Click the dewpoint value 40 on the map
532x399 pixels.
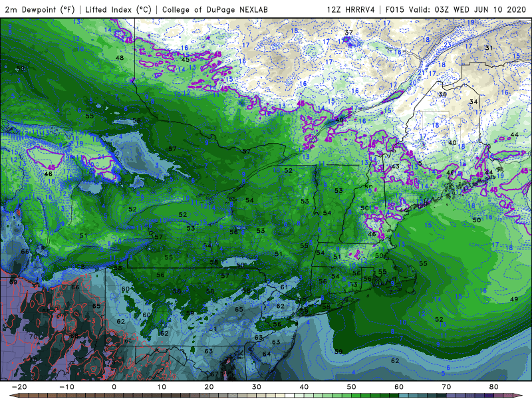tap(452, 142)
